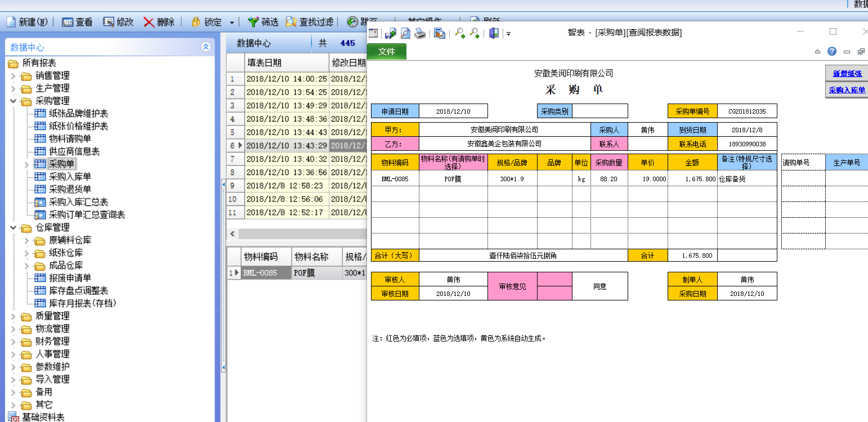
Task: Click the 采购类别 input cell
Action: click(x=599, y=111)
